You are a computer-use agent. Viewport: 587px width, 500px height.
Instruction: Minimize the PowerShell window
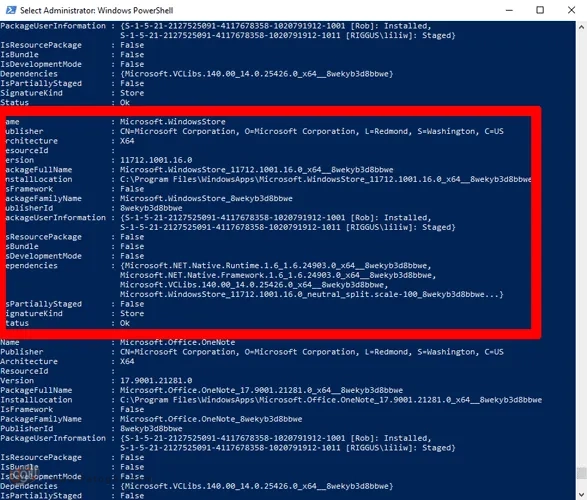tap(509, 10)
